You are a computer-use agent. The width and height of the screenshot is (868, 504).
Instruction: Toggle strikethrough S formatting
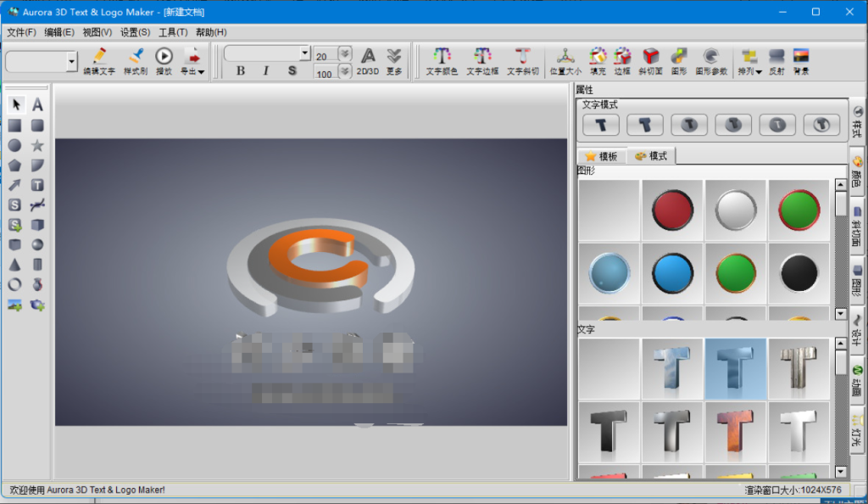coord(292,71)
